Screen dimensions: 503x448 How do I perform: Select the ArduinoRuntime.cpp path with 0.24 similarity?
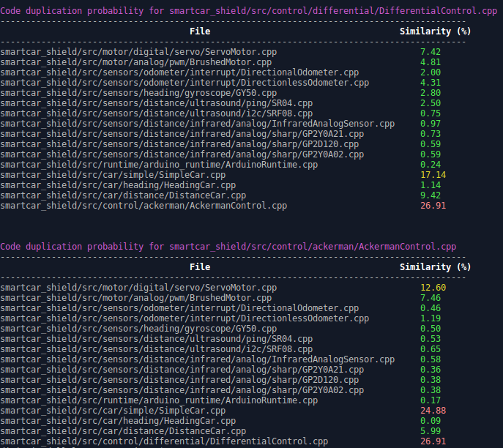click(159, 165)
